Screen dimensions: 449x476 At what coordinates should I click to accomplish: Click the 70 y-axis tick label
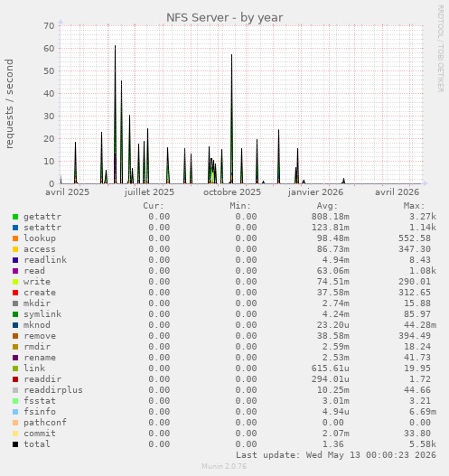(49, 26)
